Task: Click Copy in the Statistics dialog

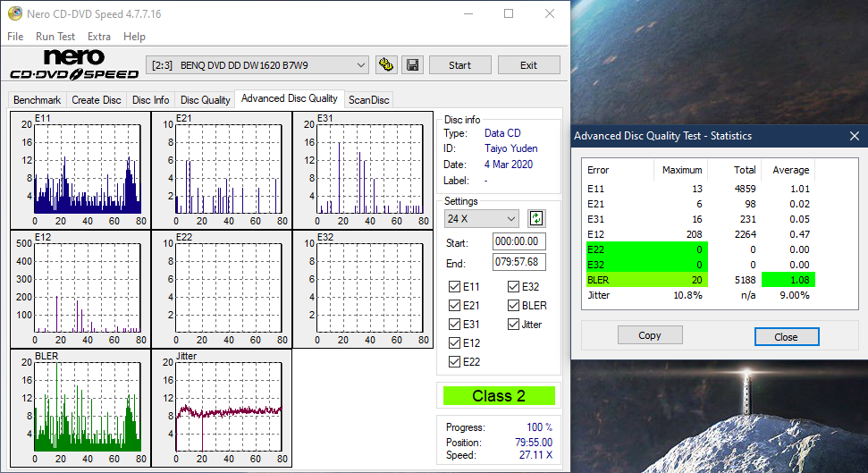Action: point(650,335)
